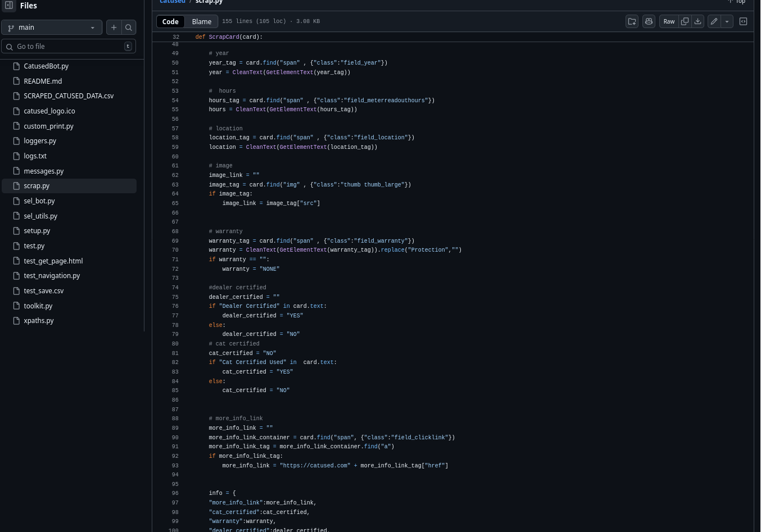Click the Raw button
Image resolution: width=761 pixels, height=532 pixels.
coord(669,21)
